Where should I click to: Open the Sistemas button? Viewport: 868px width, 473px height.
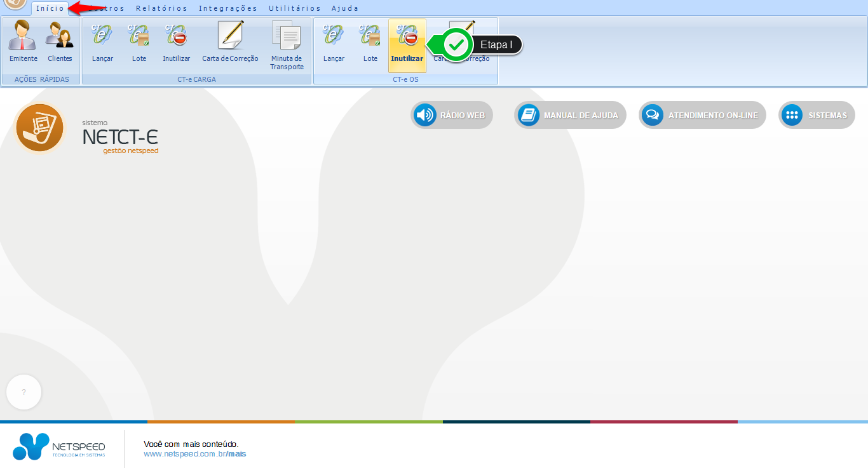click(817, 116)
